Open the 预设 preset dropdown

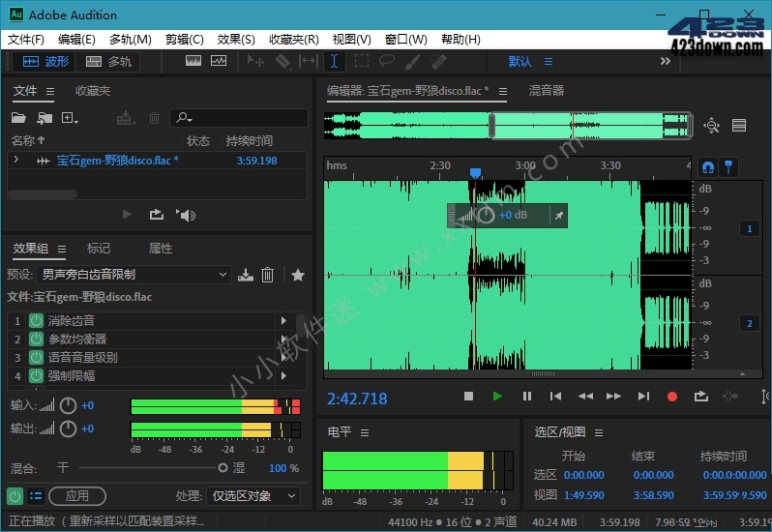coord(134,275)
